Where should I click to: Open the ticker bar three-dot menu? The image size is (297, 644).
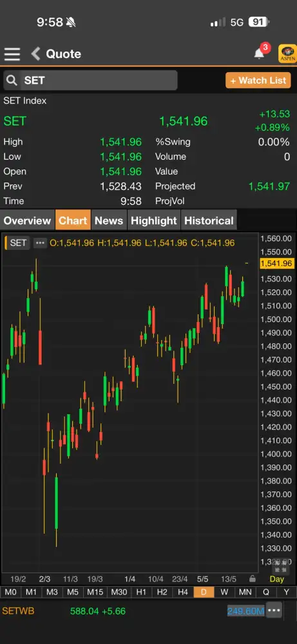coord(274,611)
